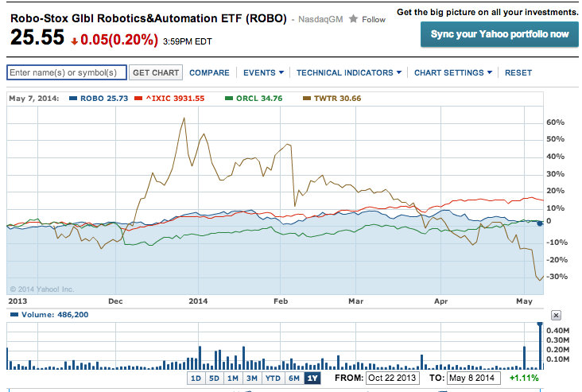Select the YTD time range tab

coord(273,378)
